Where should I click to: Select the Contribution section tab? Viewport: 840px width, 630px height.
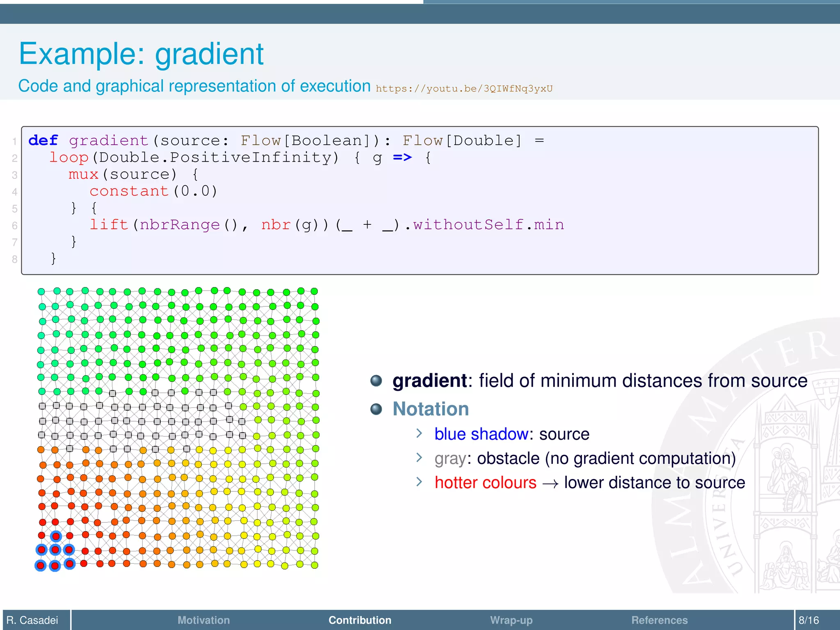point(360,620)
